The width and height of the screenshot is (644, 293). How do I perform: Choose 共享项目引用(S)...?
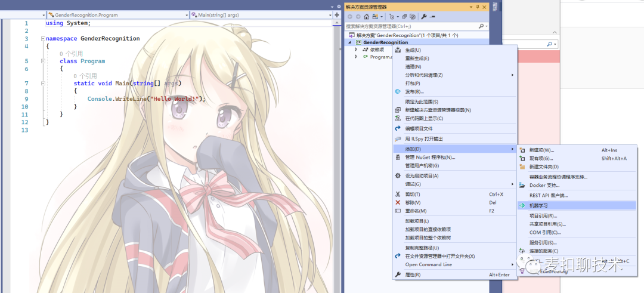577,224
